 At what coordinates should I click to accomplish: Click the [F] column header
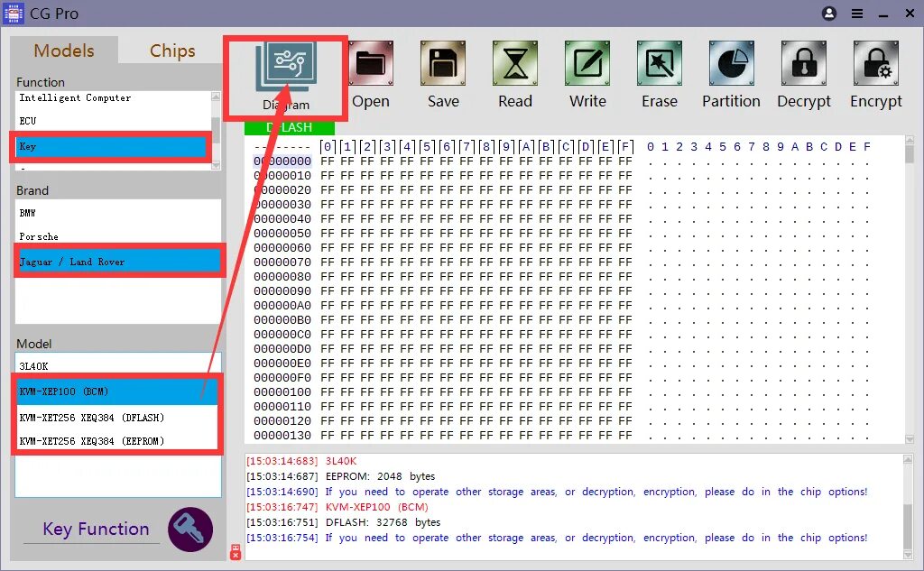(x=625, y=146)
